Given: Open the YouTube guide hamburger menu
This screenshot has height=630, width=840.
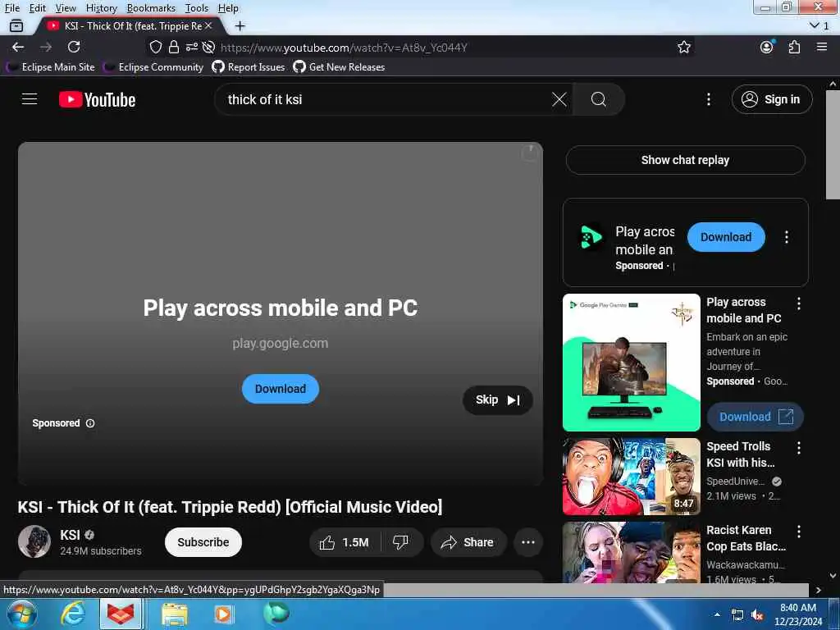Looking at the screenshot, I should tap(30, 99).
